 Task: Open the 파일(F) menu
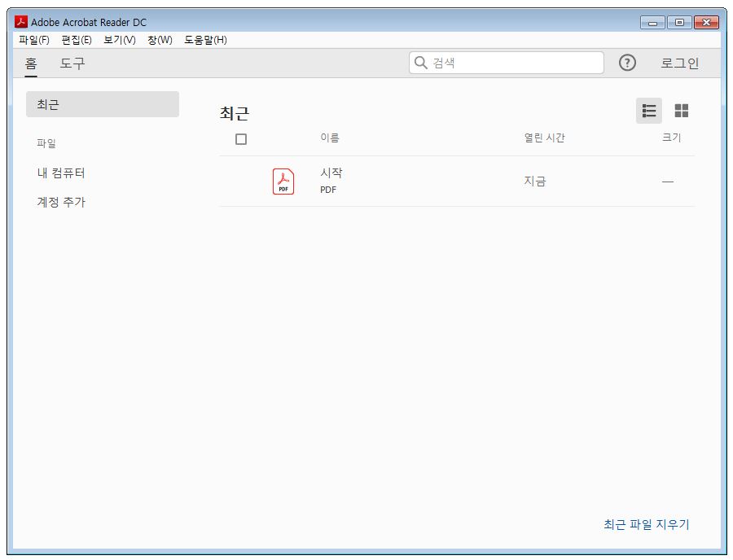click(x=34, y=40)
